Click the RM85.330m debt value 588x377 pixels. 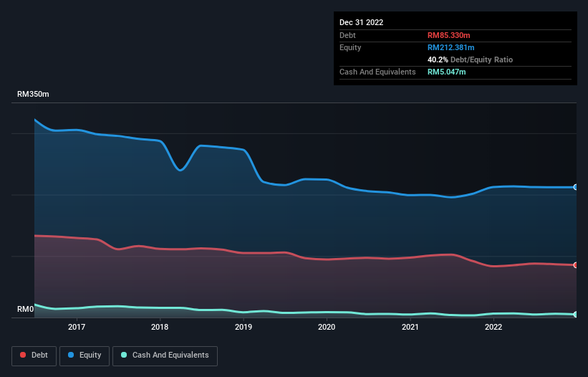(449, 35)
